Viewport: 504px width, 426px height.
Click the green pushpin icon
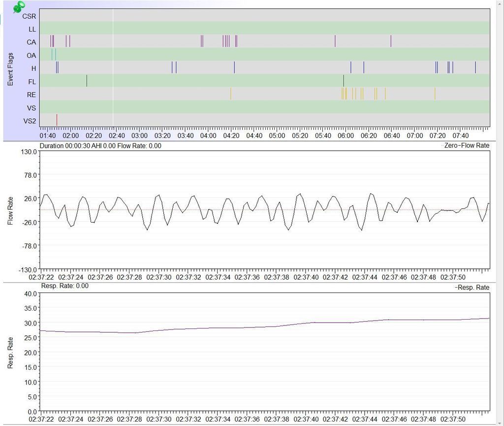[x=19, y=7]
